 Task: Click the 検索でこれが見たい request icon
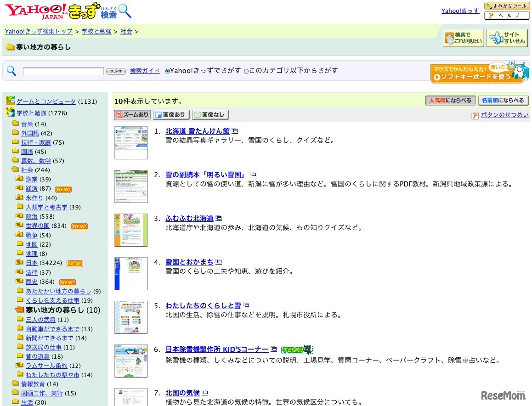(x=463, y=38)
